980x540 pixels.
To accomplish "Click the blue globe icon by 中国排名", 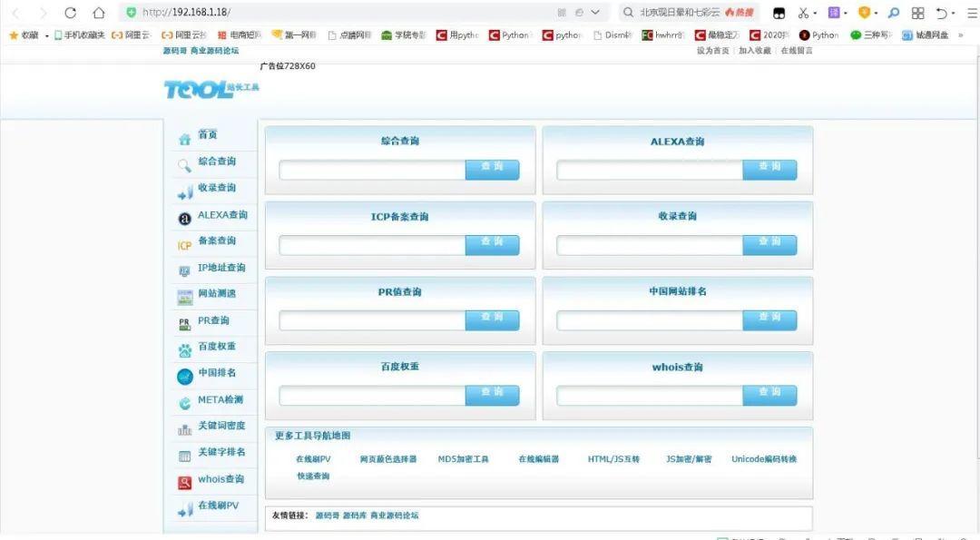I will [185, 377].
